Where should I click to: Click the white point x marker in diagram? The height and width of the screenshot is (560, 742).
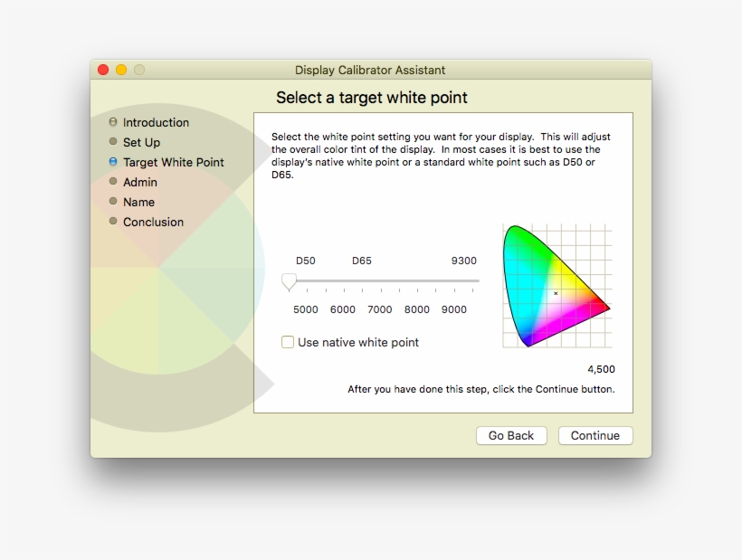click(556, 293)
